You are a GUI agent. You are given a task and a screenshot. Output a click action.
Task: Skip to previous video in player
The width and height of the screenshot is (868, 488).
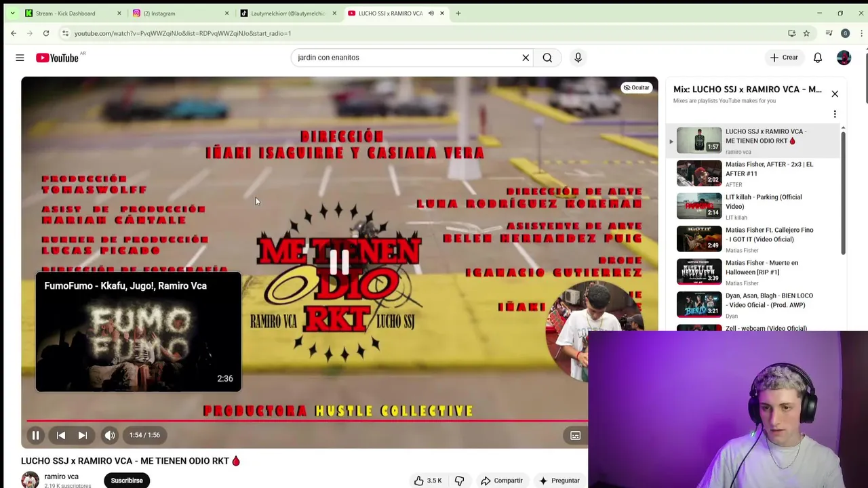(x=60, y=435)
